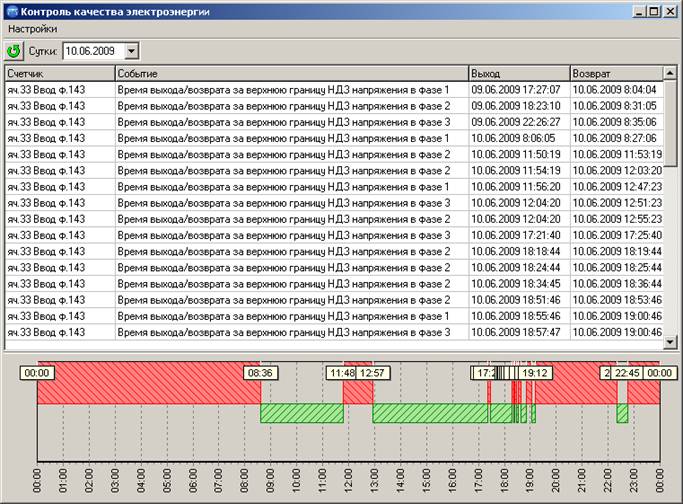Select the return time 10.06.2009 8:31:05
This screenshot has height=504, width=683.
(614, 106)
